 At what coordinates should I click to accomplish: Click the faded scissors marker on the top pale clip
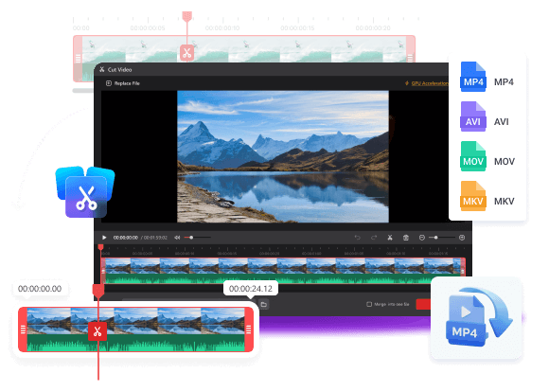[187, 53]
